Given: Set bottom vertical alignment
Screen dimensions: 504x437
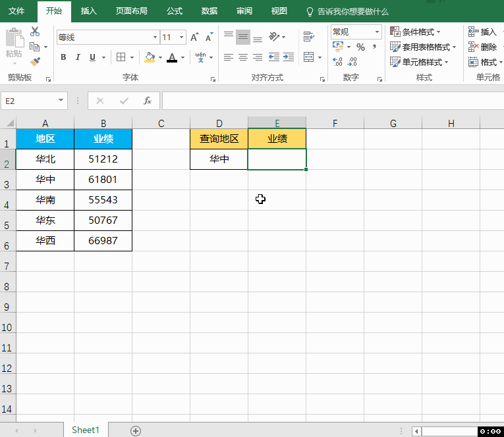Looking at the screenshot, I should point(258,39).
